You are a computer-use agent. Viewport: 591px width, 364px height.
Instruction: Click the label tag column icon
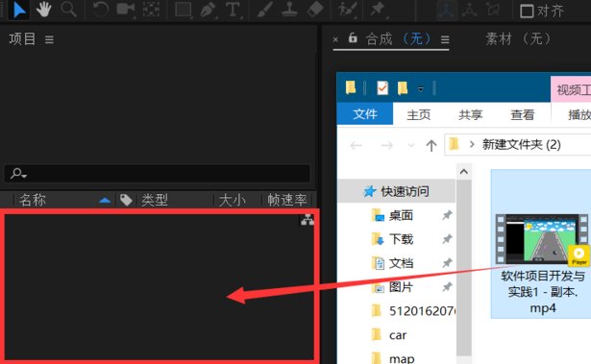click(126, 200)
